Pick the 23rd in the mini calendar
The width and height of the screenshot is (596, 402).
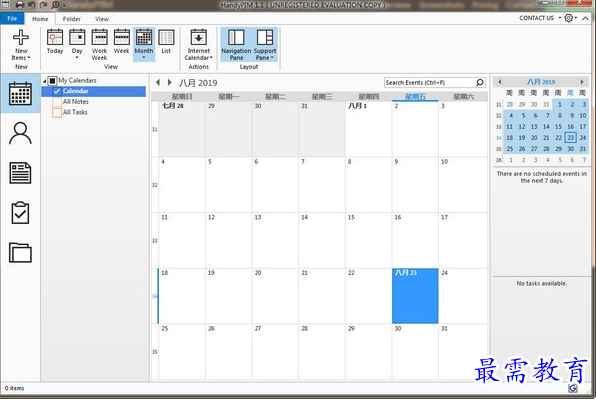(570, 138)
